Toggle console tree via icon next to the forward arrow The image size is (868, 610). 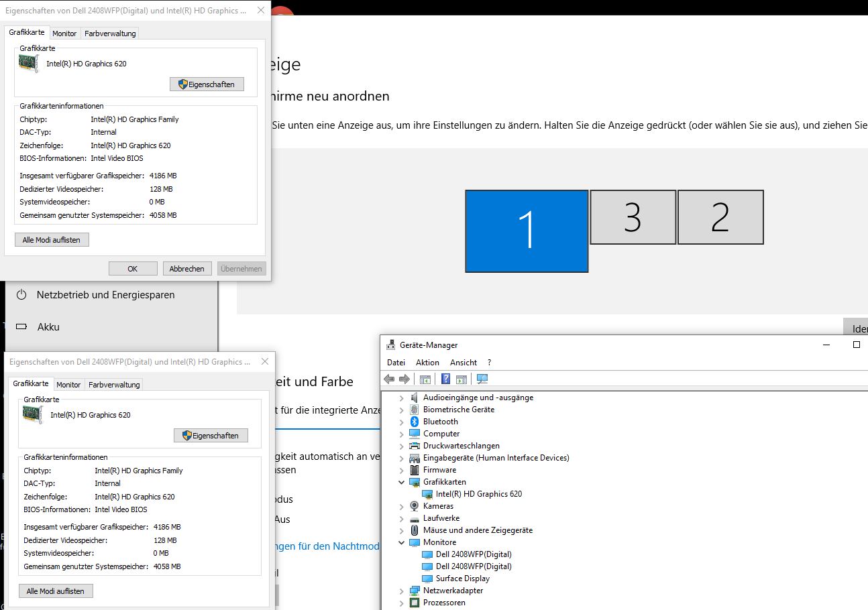tap(425, 379)
